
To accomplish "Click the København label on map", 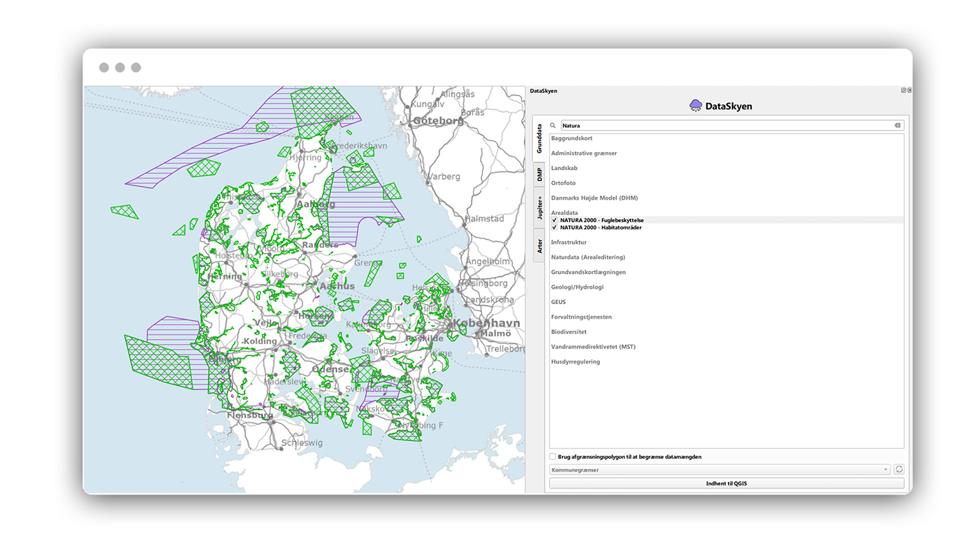I will coord(487,323).
